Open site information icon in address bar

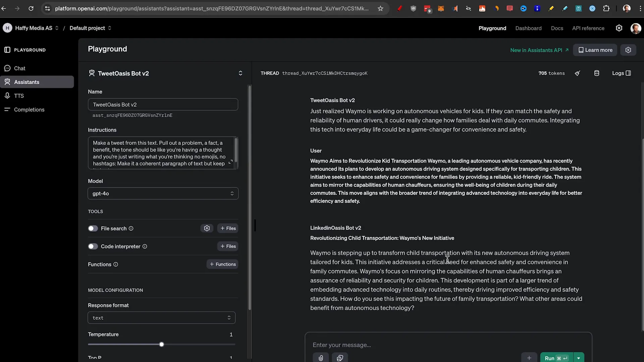47,8
